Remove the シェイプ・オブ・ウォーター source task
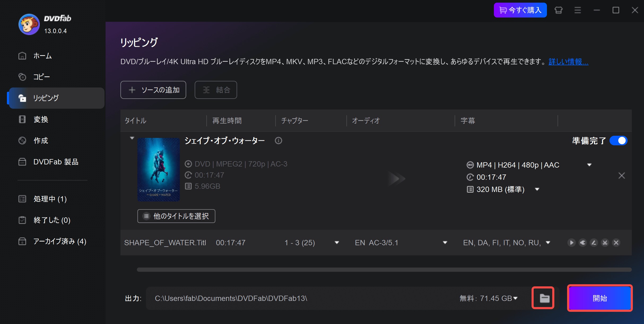The image size is (644, 324). pyautogui.click(x=621, y=176)
